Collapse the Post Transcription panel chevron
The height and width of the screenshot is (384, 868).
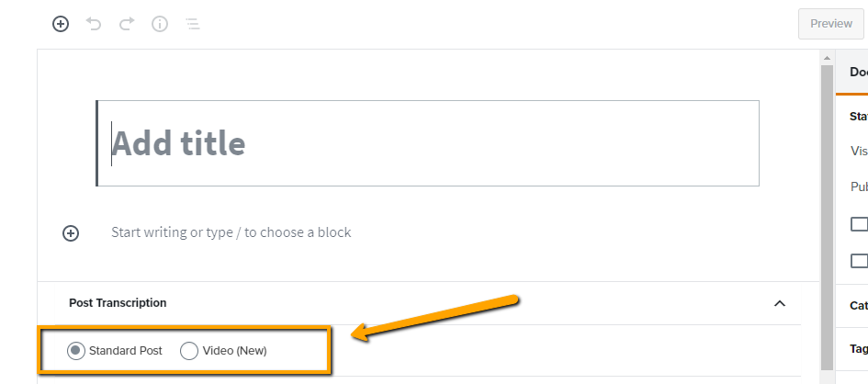coord(780,303)
